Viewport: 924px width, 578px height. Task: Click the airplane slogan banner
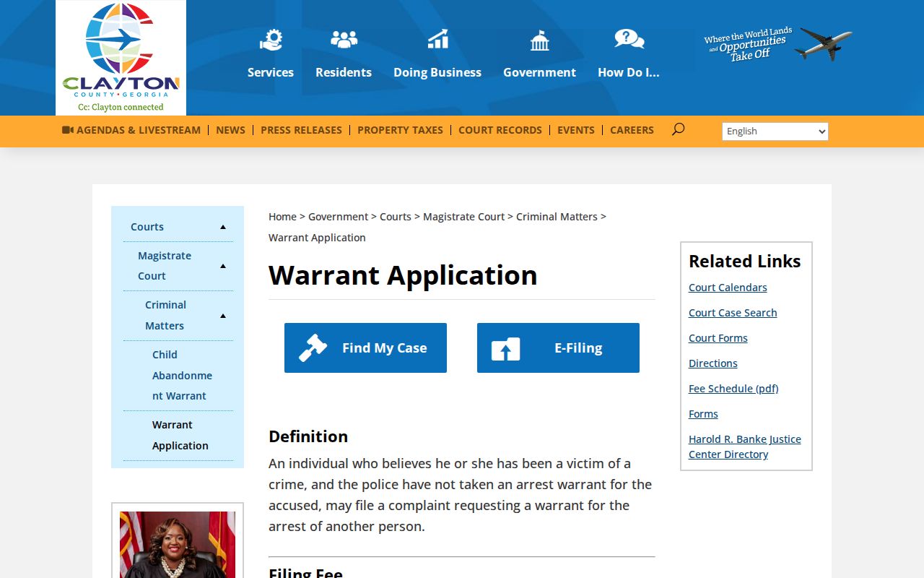coord(777,45)
